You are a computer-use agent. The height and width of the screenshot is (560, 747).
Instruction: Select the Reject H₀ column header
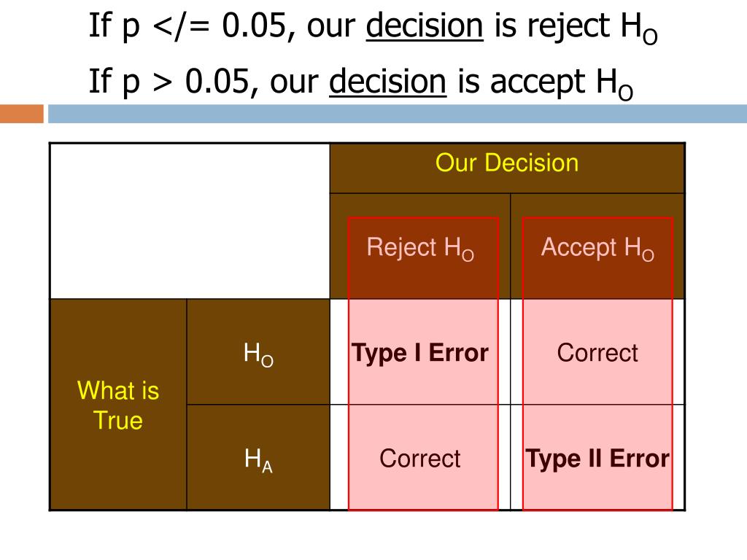pos(419,246)
